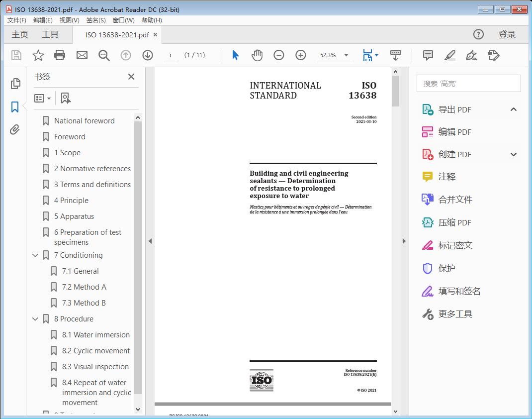Click the zoom out minus icon

279,55
